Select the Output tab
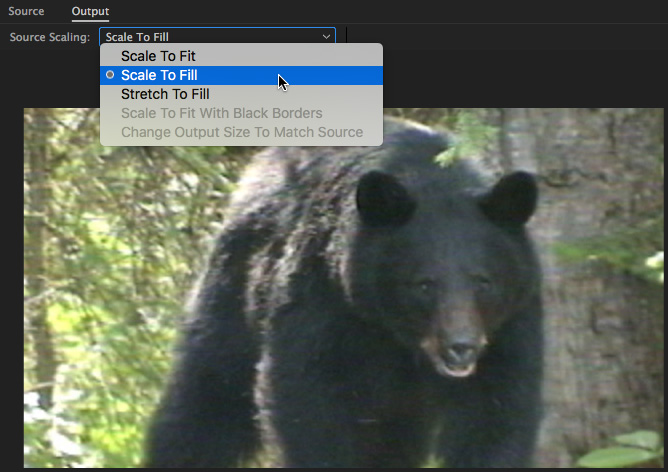 (90, 11)
